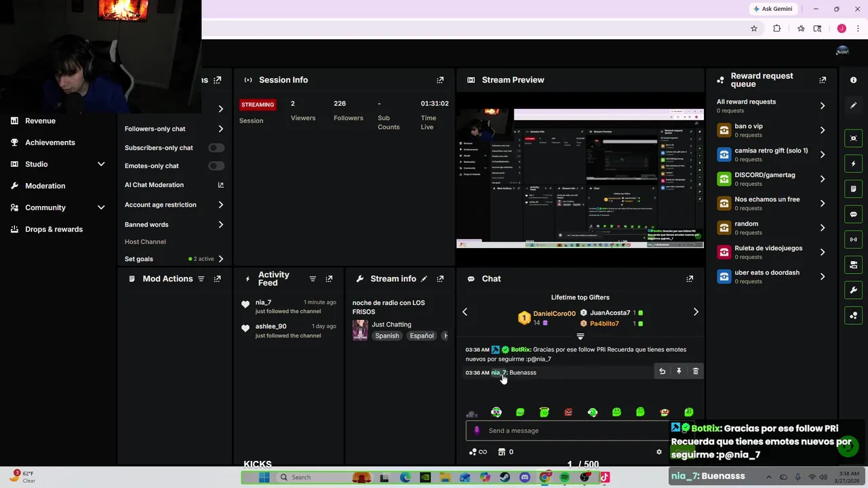Open Mod Actions filter options
This screenshot has height=488, width=868.
[201, 279]
